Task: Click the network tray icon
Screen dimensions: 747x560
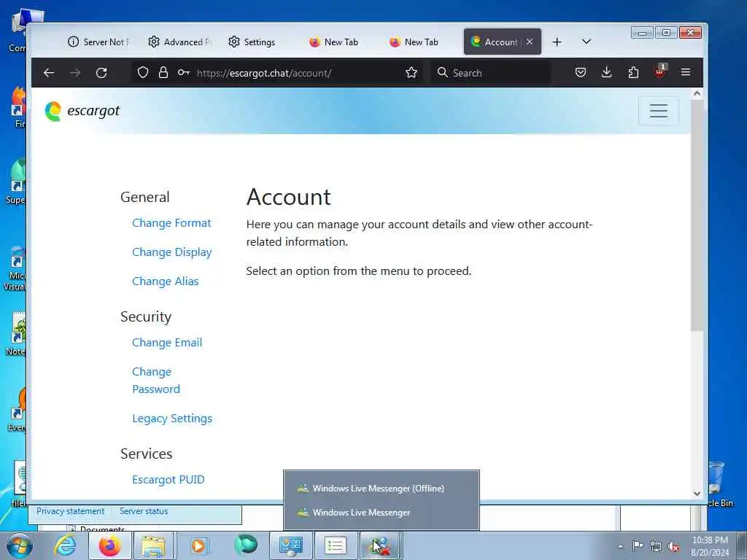Action: 656,546
